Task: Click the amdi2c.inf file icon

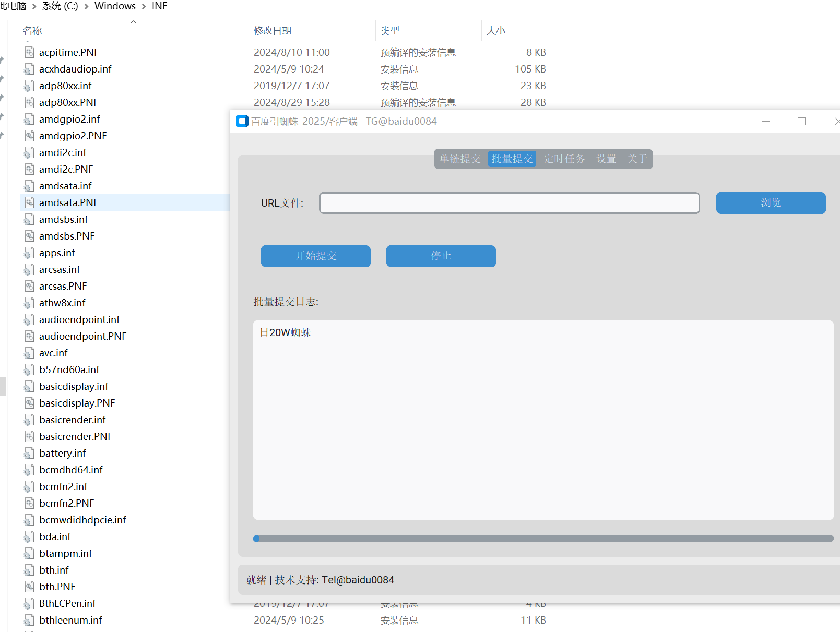Action: point(29,152)
